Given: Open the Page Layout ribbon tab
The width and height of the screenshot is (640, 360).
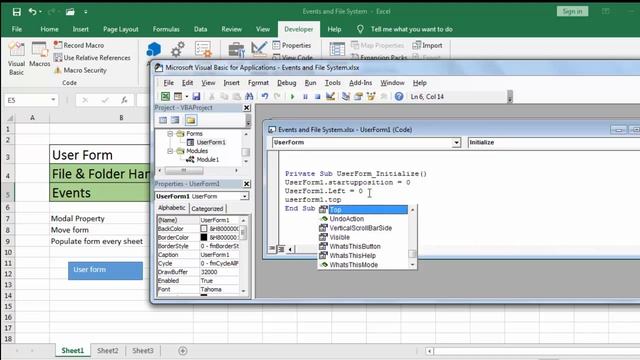Looking at the screenshot, I should click(x=120, y=29).
